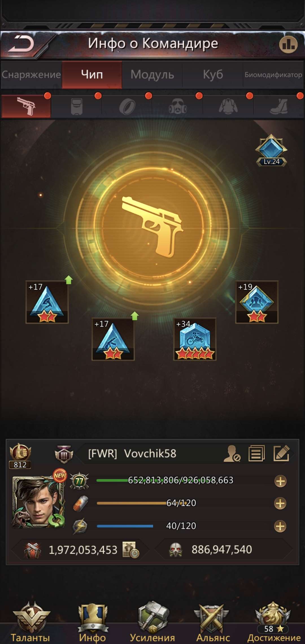Click the 64/120 stamina progress bar

click(146, 503)
